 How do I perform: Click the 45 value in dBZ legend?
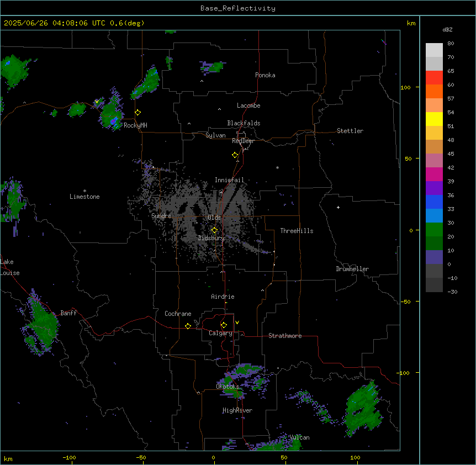coord(451,154)
